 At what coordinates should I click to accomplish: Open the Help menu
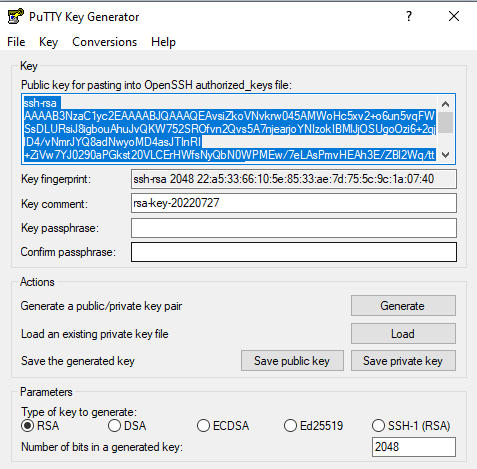(163, 42)
